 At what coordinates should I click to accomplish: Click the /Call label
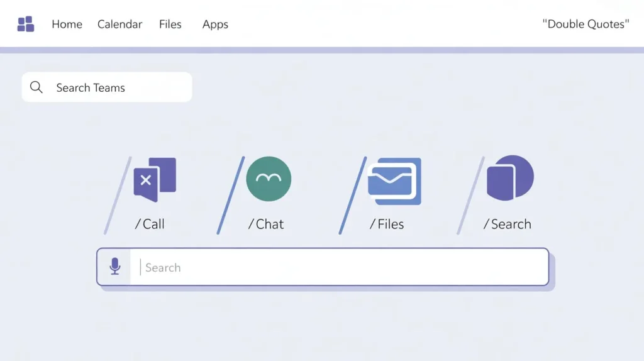(150, 224)
